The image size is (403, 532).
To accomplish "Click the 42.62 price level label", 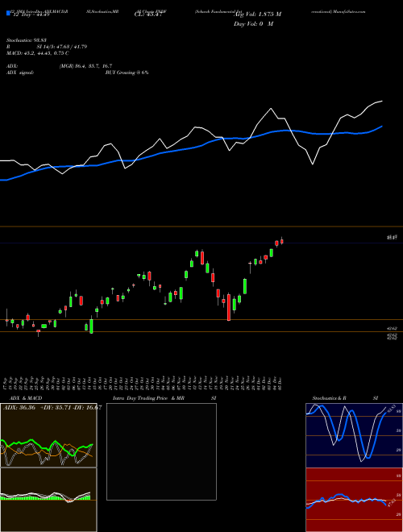I will point(392,329).
